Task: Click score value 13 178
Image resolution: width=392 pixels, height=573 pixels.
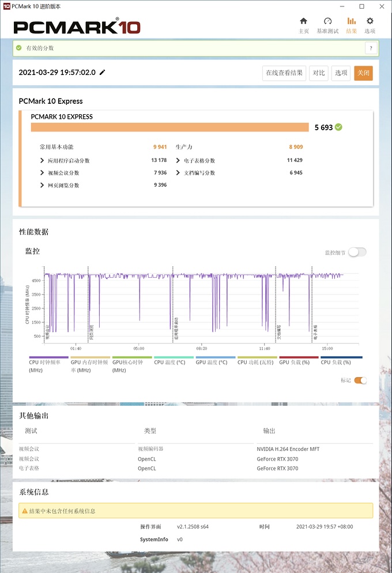Action: click(x=159, y=160)
